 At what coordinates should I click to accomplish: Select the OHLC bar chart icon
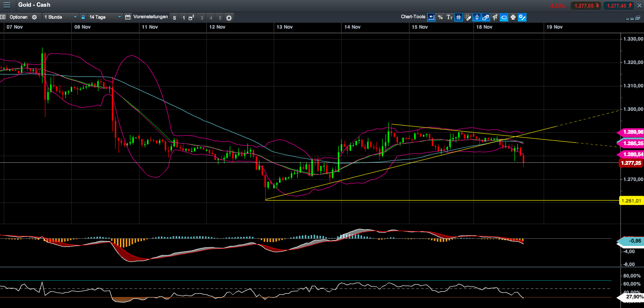pyautogui.click(x=494, y=17)
